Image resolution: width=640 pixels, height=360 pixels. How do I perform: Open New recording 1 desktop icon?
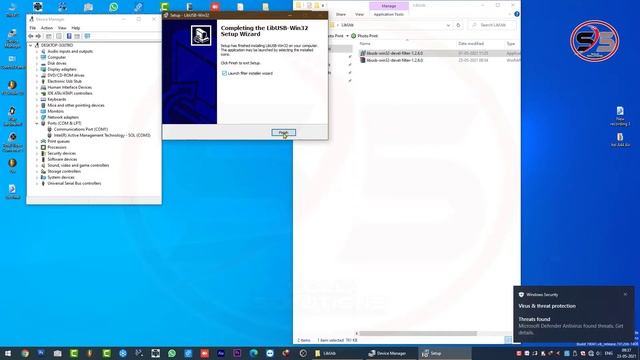[620, 116]
